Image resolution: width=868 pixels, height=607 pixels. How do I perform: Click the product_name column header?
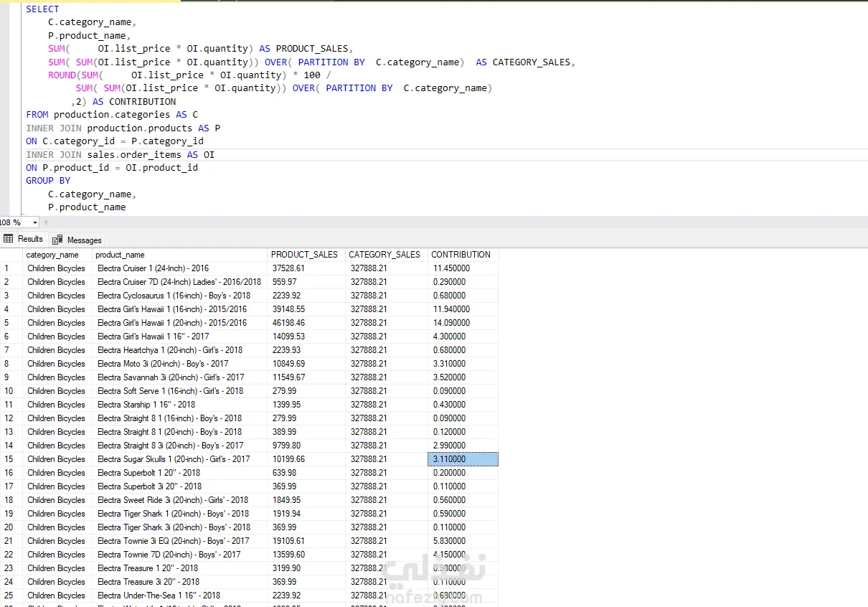click(179, 255)
